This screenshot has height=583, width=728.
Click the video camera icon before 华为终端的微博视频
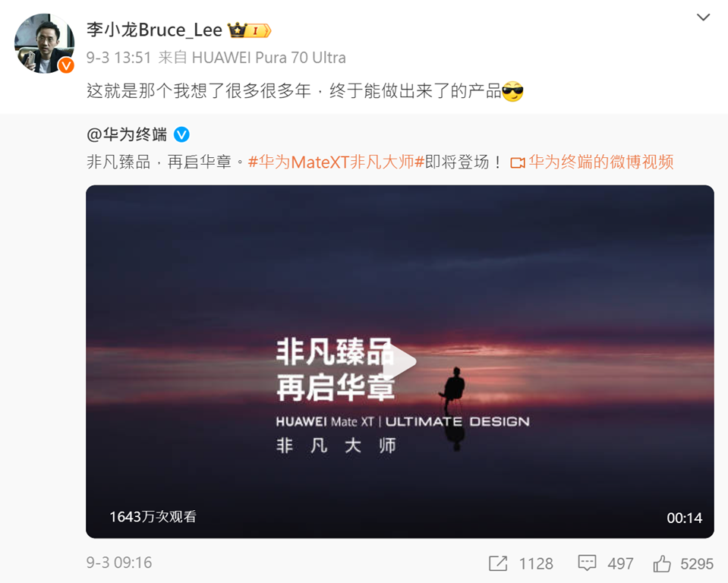tap(518, 163)
